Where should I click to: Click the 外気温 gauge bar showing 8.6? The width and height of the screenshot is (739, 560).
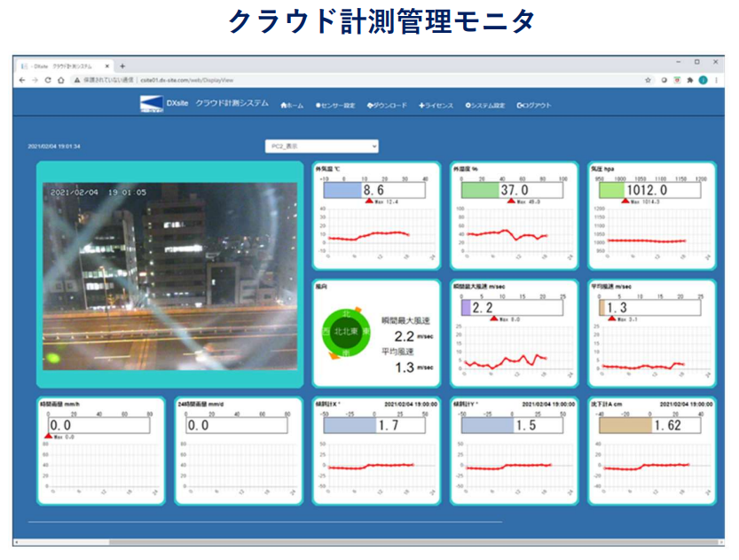tap(374, 190)
